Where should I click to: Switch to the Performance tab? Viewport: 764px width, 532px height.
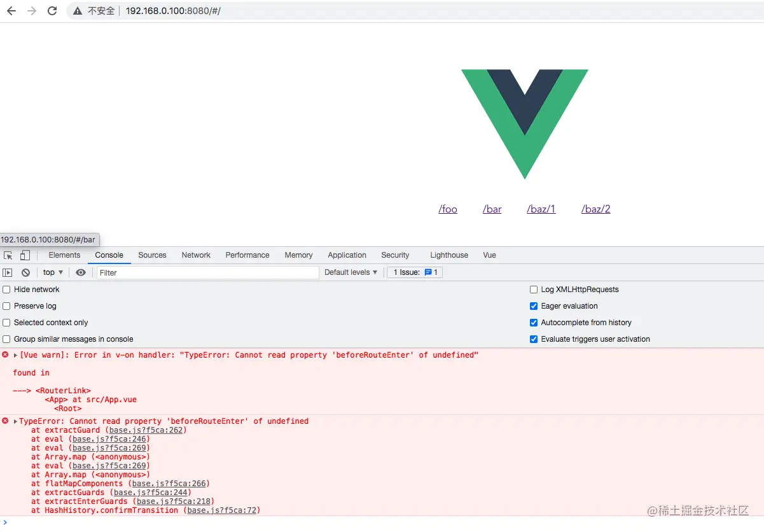[x=247, y=255]
